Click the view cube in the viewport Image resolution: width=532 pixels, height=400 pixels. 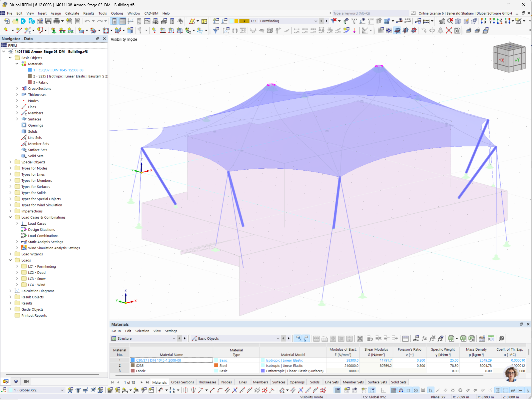pos(509,57)
